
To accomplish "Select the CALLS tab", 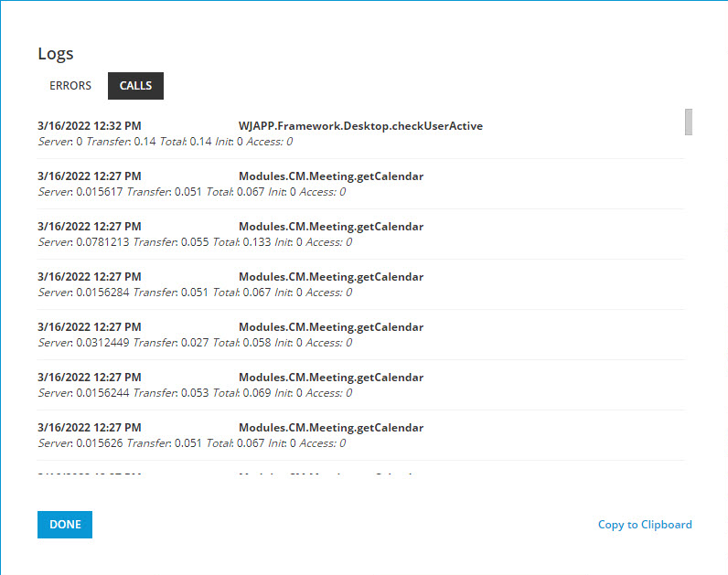I will [x=135, y=86].
